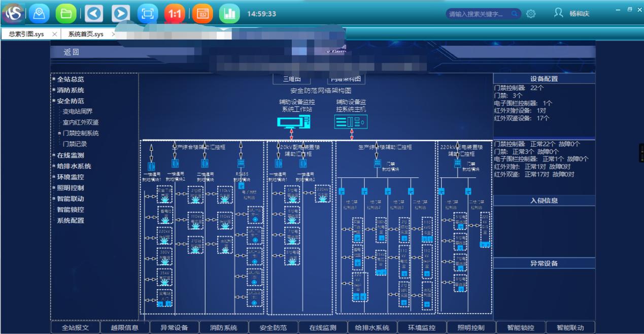The width and height of the screenshot is (644, 334).
Task: Go to the previous page with the left arrow icon
Action: point(94,14)
